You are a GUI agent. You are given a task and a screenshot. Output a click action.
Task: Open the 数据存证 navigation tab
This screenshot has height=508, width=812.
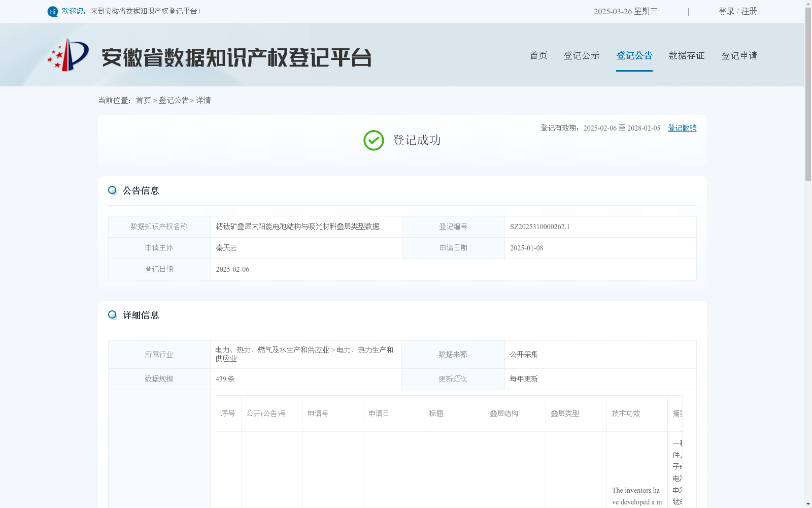[x=687, y=55]
